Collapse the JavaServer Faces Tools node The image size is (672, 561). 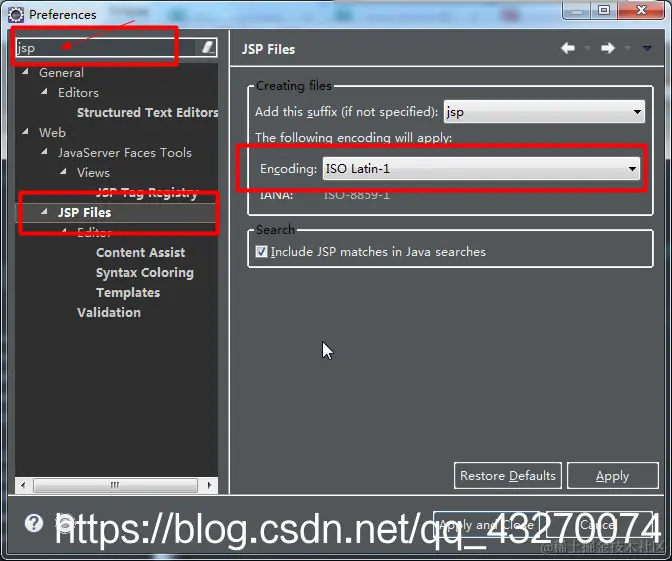coord(45,151)
